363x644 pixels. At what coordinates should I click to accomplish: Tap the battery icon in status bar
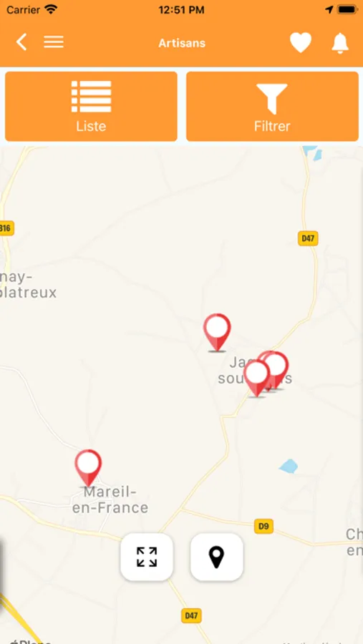(x=347, y=10)
